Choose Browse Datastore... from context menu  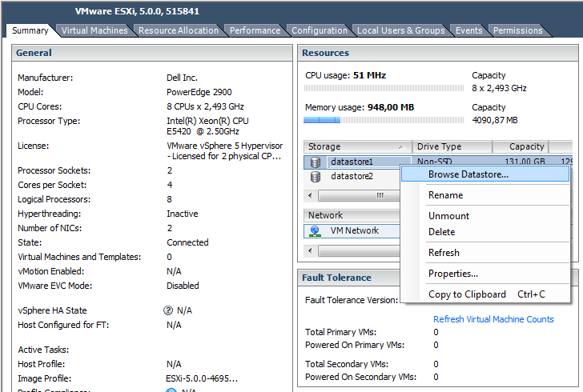pos(485,174)
